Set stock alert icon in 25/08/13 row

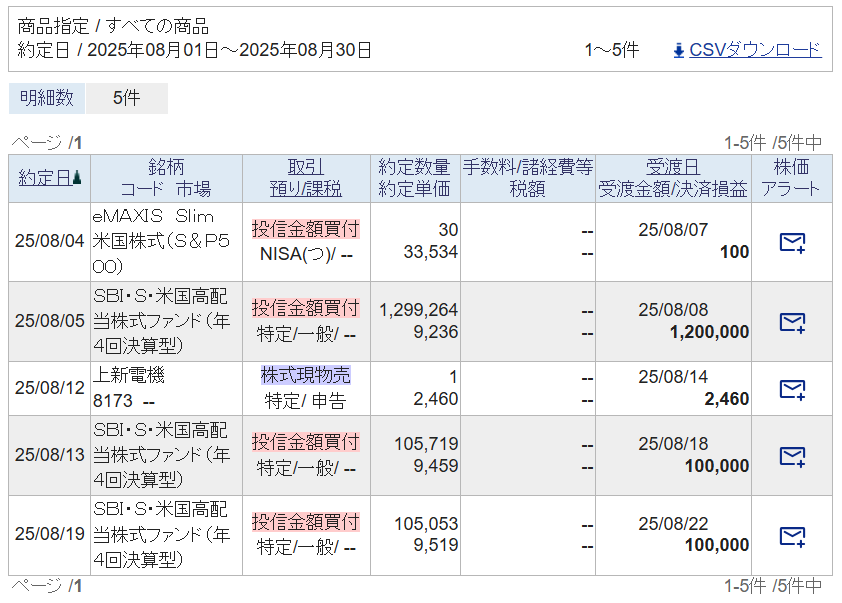[x=792, y=456]
